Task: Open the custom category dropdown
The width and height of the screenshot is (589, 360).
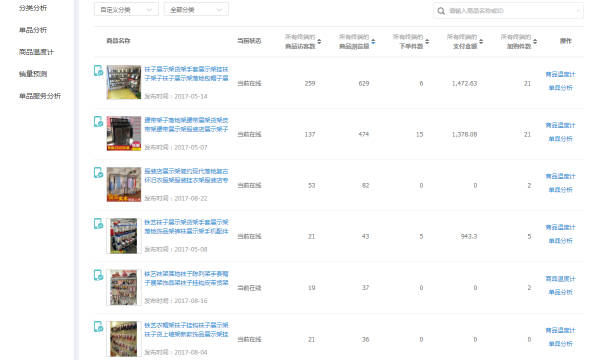Action: click(126, 9)
